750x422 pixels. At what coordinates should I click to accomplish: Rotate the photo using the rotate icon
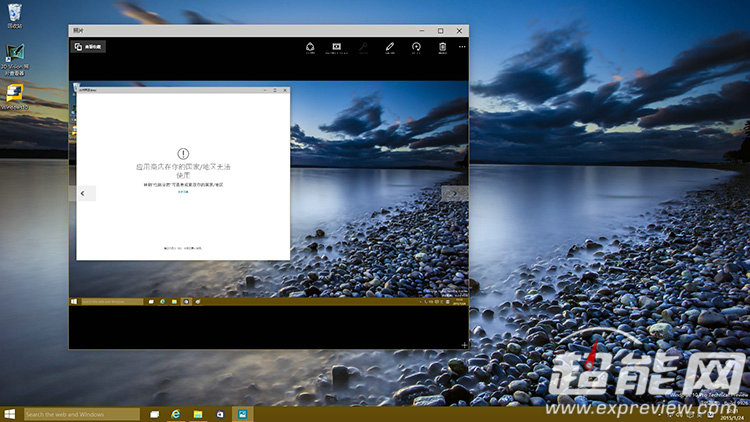click(x=416, y=46)
